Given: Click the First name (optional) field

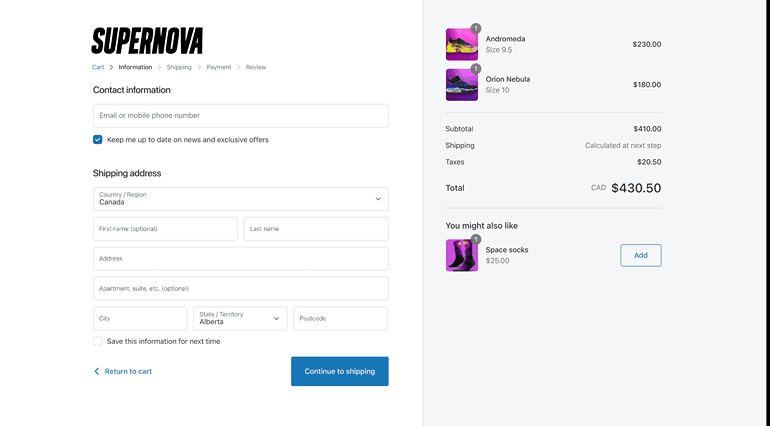Looking at the screenshot, I should (x=165, y=228).
